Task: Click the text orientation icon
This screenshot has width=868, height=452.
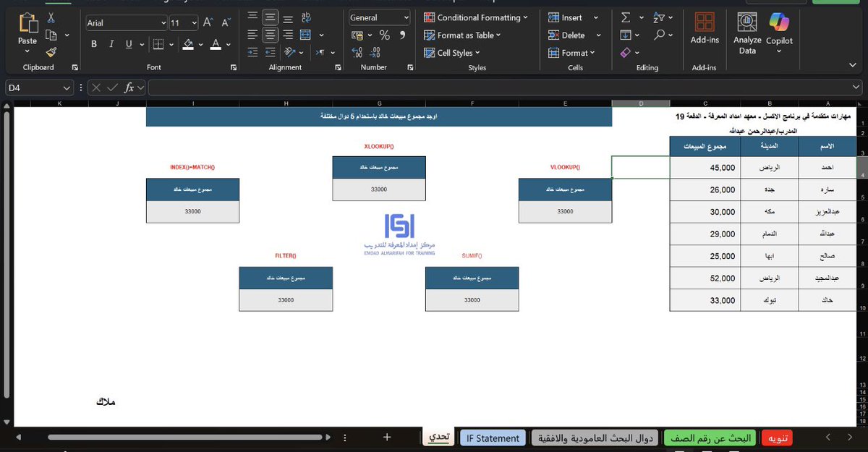Action: [291, 53]
